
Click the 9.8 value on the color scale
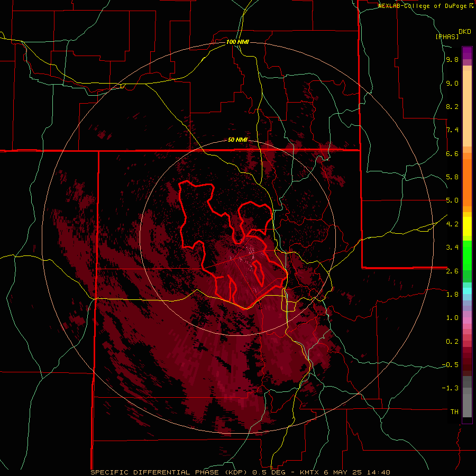point(452,60)
